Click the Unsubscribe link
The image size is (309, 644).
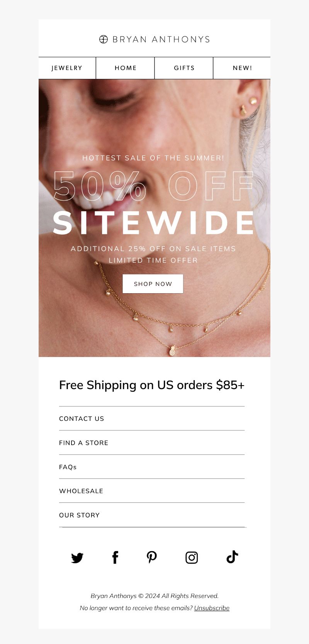(x=212, y=608)
